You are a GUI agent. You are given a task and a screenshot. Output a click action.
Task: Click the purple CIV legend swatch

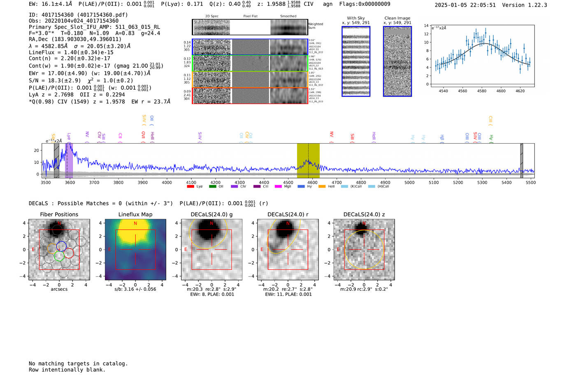coord(235,186)
